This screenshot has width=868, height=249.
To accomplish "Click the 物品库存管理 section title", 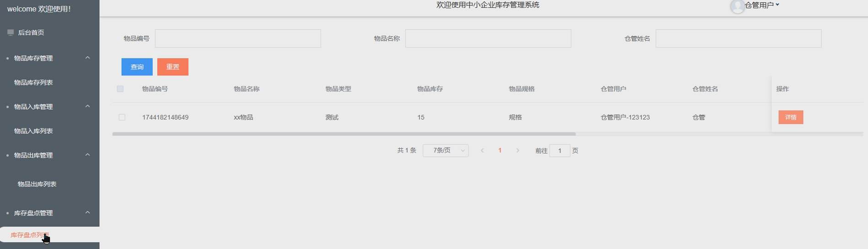I will tap(33, 58).
